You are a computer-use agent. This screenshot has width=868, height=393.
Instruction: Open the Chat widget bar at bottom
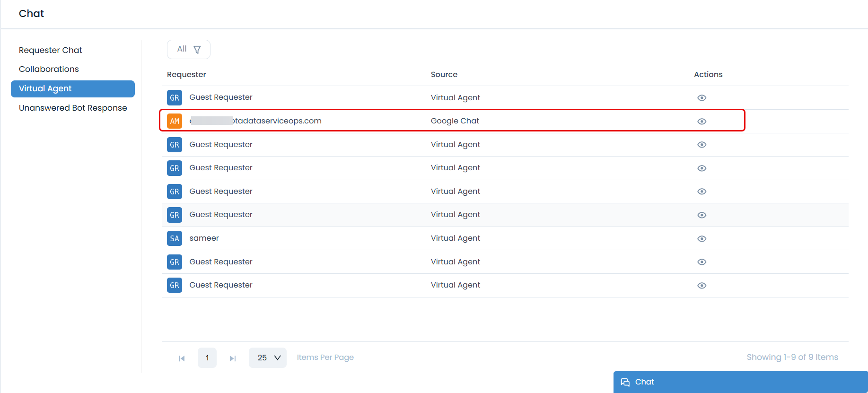(740, 382)
